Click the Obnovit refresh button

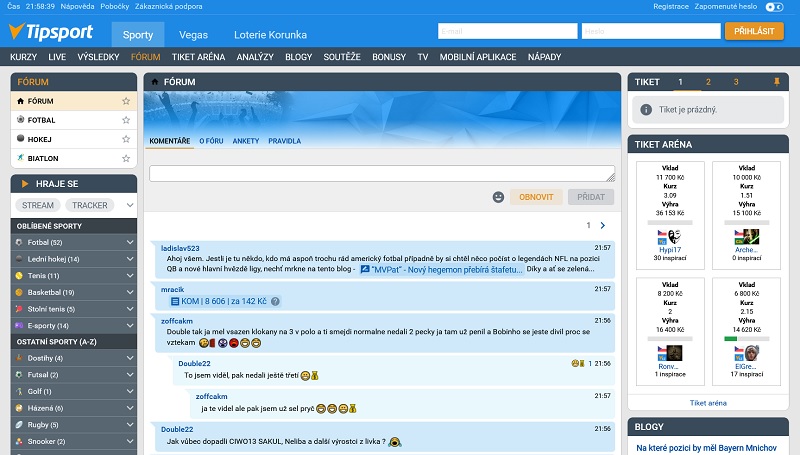pos(536,197)
